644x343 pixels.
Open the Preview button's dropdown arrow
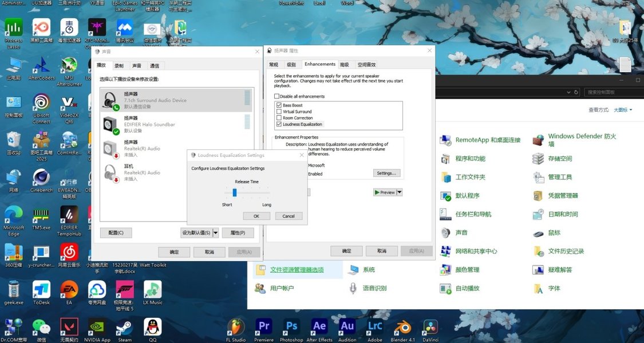tap(399, 192)
